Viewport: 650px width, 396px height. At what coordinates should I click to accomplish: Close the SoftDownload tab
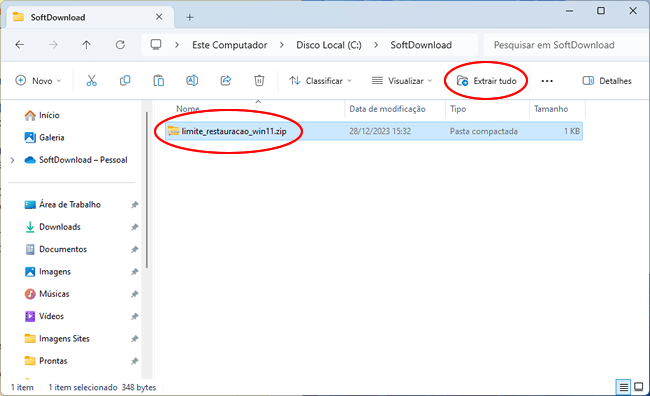click(159, 17)
